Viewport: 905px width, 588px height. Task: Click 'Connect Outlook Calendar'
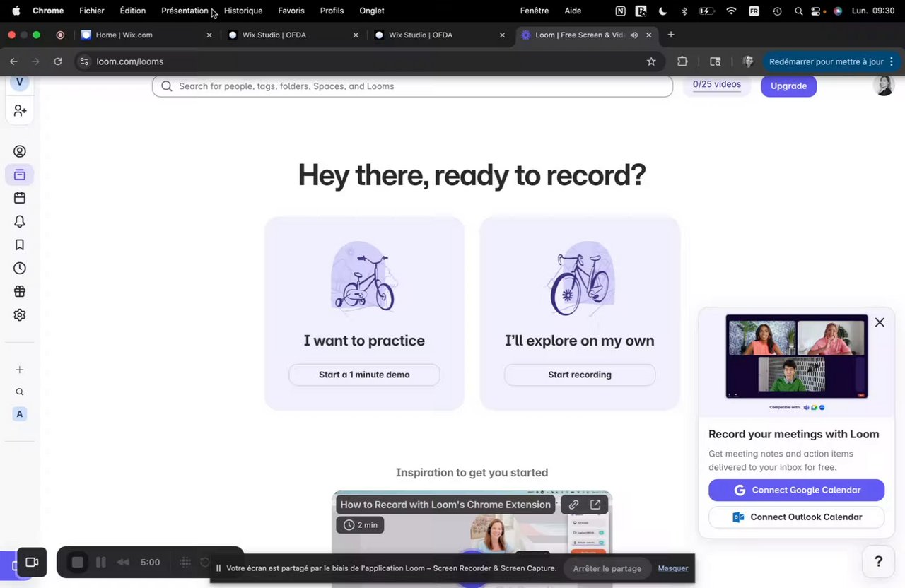tap(796, 517)
